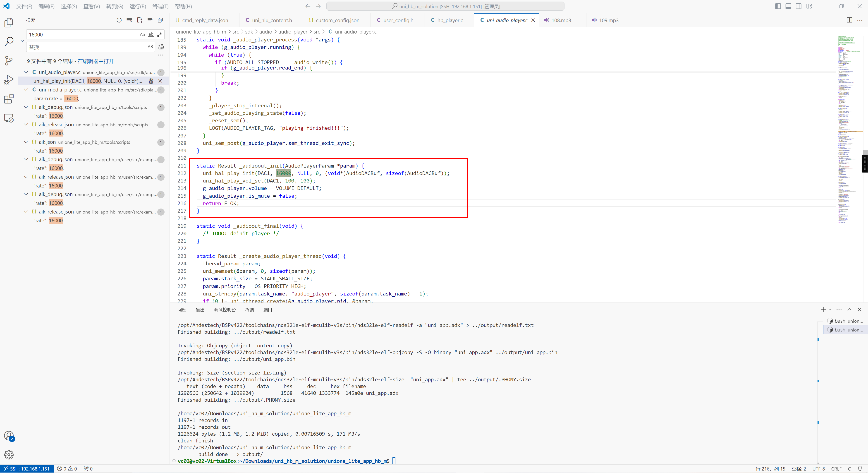Open the Source Control view
The width and height of the screenshot is (868, 473).
[x=9, y=61]
